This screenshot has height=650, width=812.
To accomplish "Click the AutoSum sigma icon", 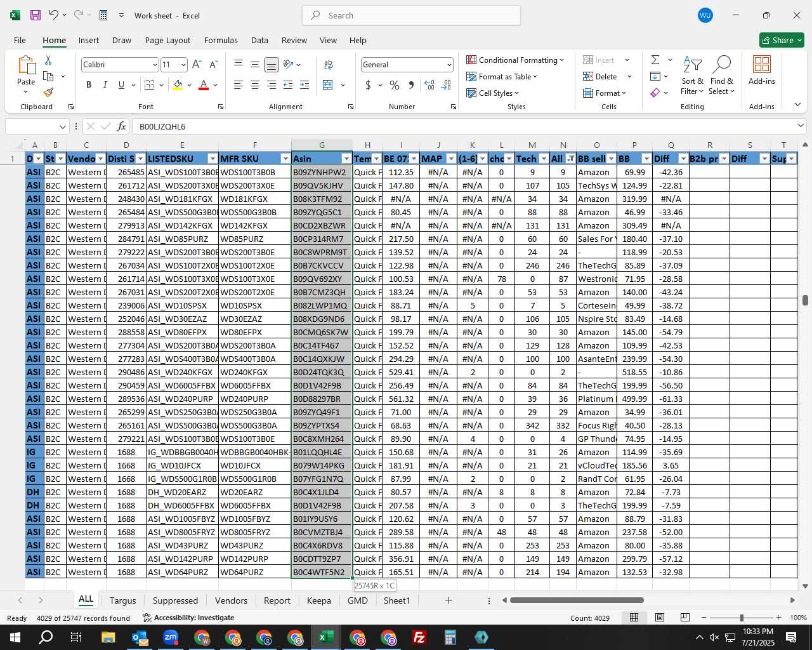I will (x=655, y=60).
